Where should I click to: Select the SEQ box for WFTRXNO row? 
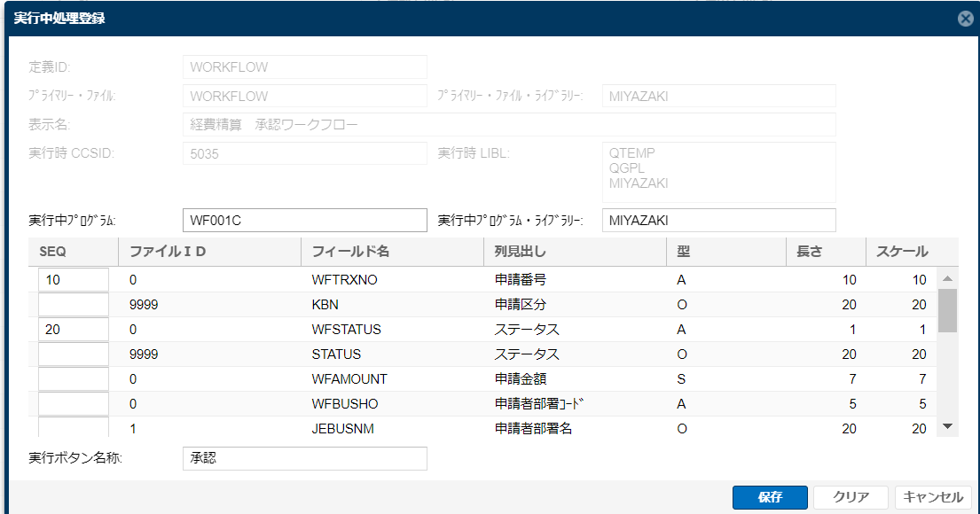(73, 280)
